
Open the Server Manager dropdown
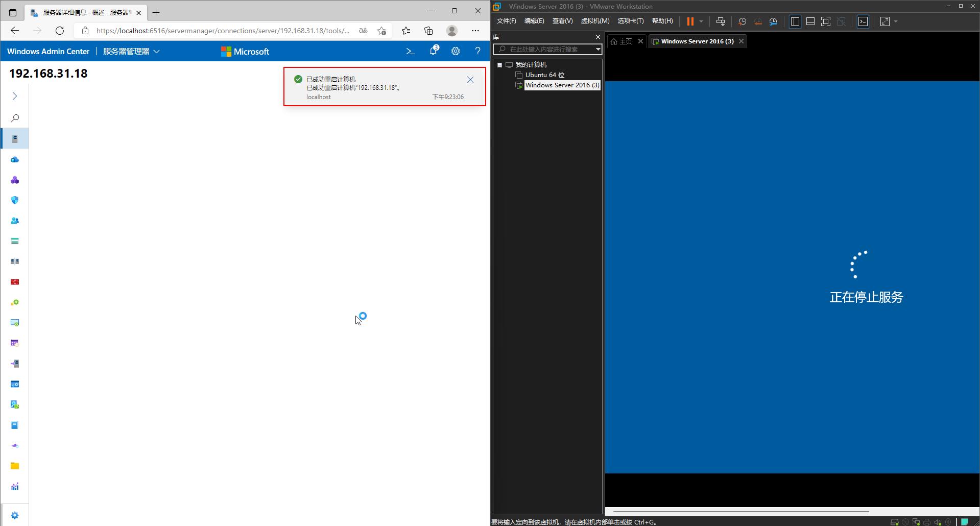tap(131, 52)
